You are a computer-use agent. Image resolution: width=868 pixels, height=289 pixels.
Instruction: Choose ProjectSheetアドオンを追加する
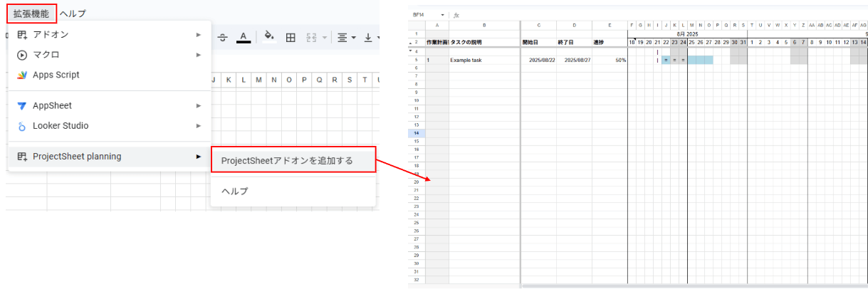coord(287,160)
